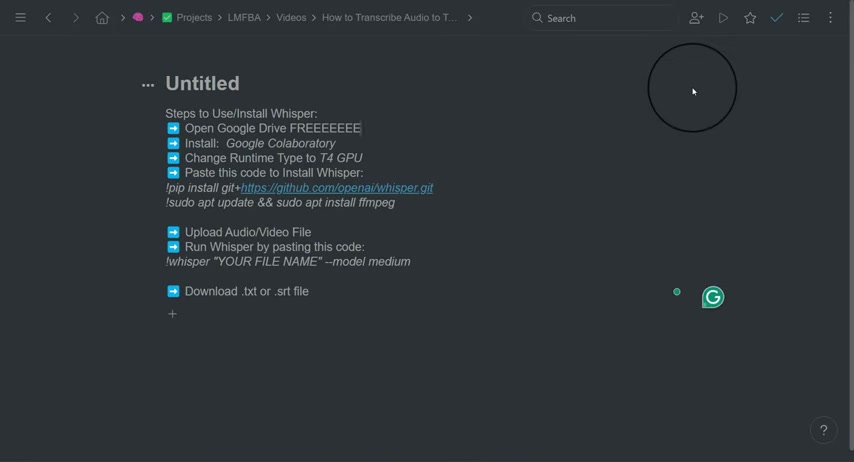Open the list outline icon

[803, 18]
